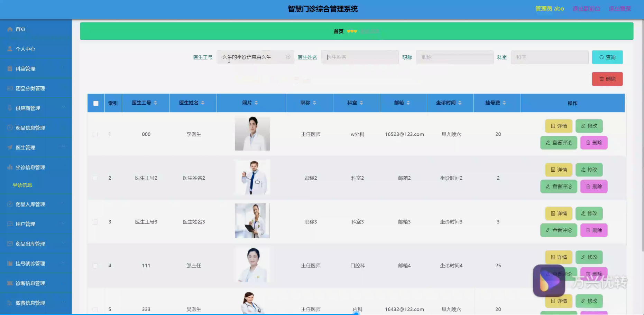644x315 pixels.
Task: Focus the 职称 search input box
Action: click(454, 57)
